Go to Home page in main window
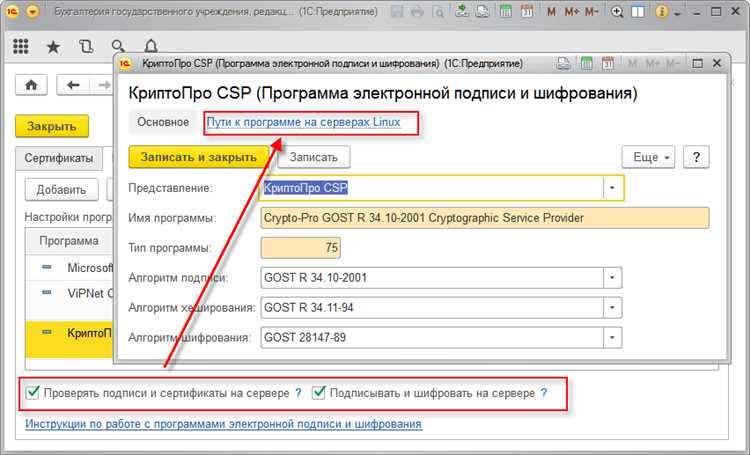 point(31,85)
